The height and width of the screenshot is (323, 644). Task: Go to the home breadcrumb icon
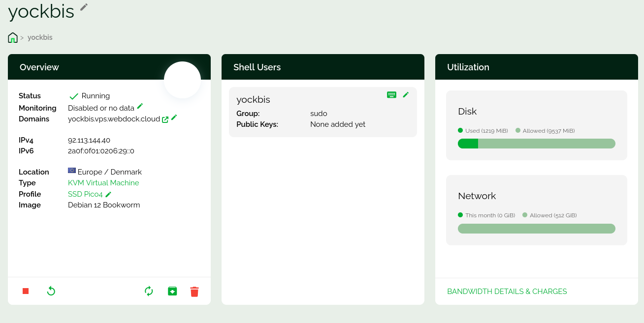pos(13,37)
